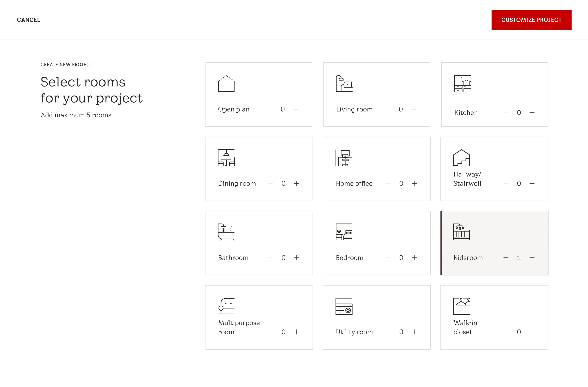Add a Kitchen using plus button

tap(532, 113)
